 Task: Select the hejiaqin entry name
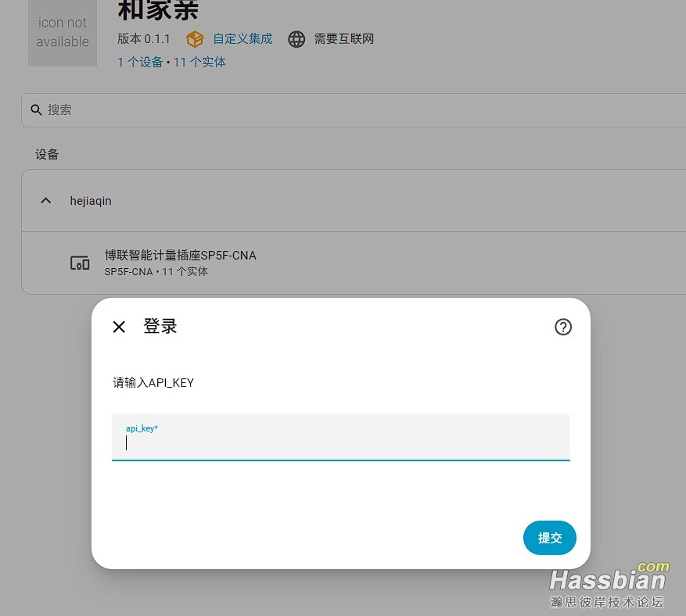point(91,201)
